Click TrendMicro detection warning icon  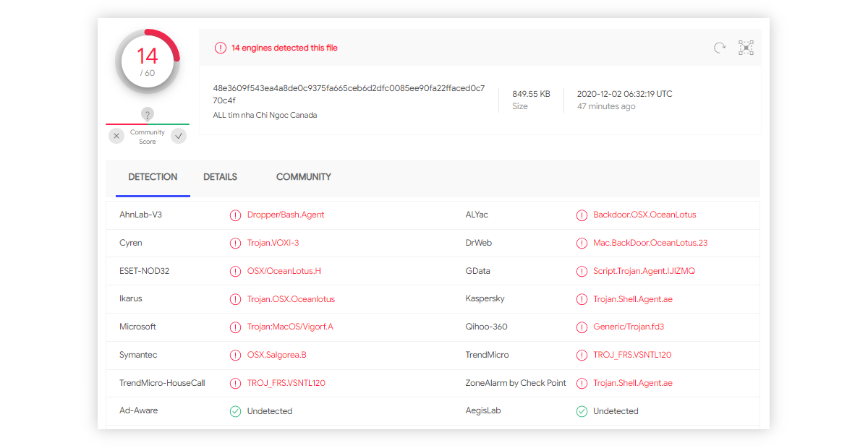click(582, 356)
